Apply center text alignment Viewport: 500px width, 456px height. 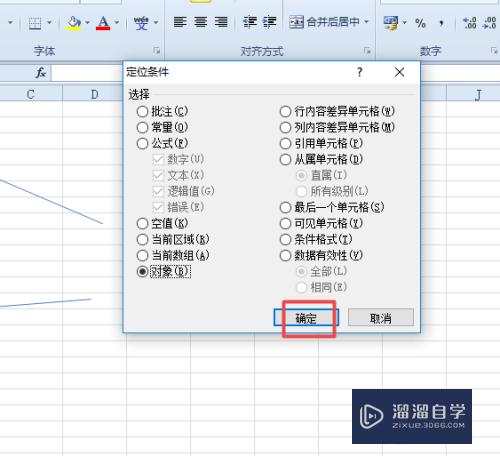pos(200,22)
